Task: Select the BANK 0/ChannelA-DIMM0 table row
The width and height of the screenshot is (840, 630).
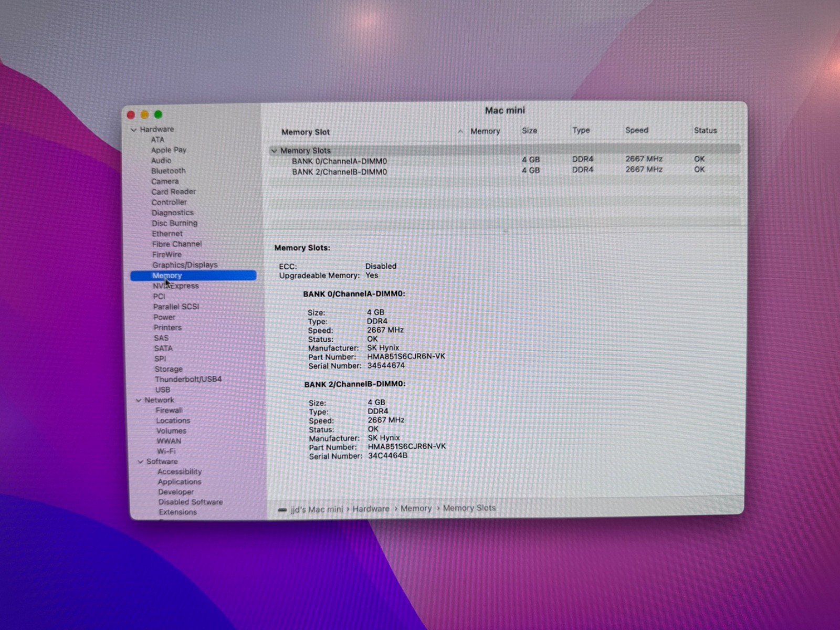Action: 505,160
